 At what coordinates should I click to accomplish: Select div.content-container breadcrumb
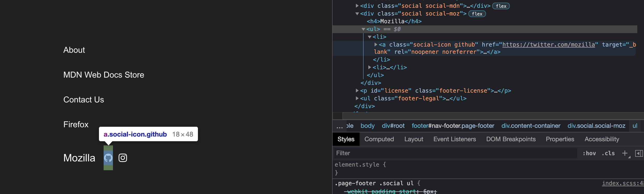tap(531, 126)
